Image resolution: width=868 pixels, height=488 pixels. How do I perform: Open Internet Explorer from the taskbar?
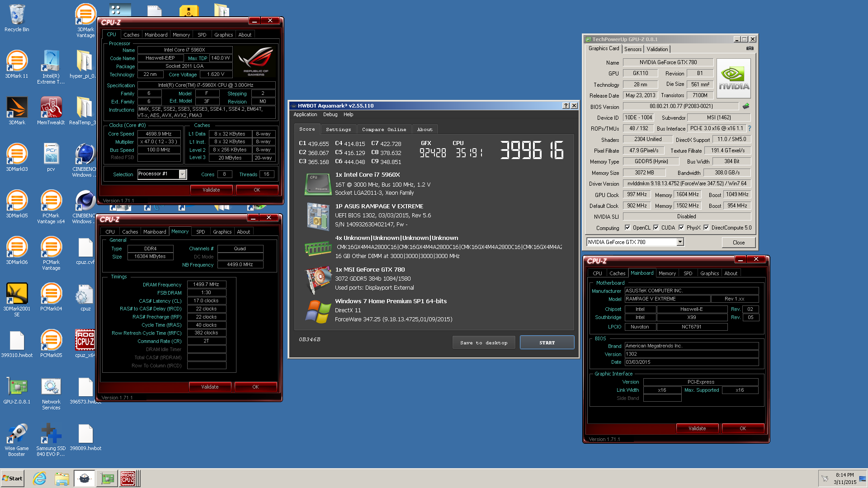(40, 479)
